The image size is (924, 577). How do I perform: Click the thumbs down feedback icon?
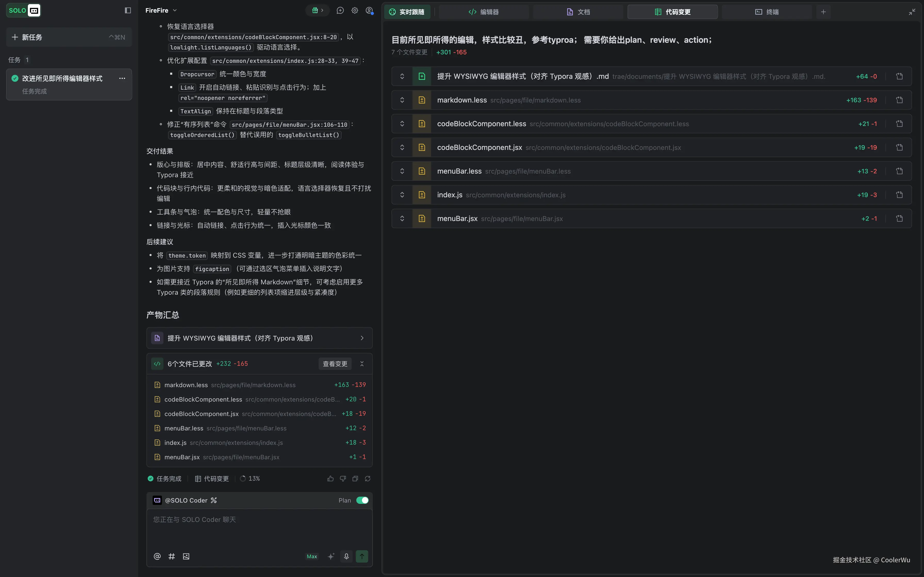point(343,479)
